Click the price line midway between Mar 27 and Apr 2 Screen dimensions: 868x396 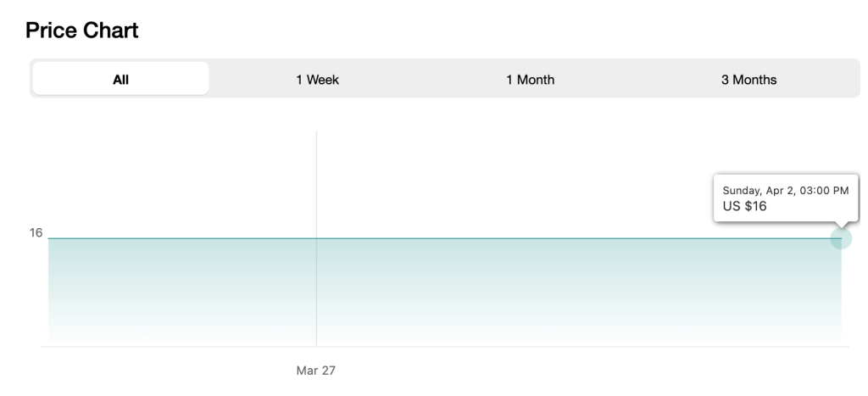578,238
